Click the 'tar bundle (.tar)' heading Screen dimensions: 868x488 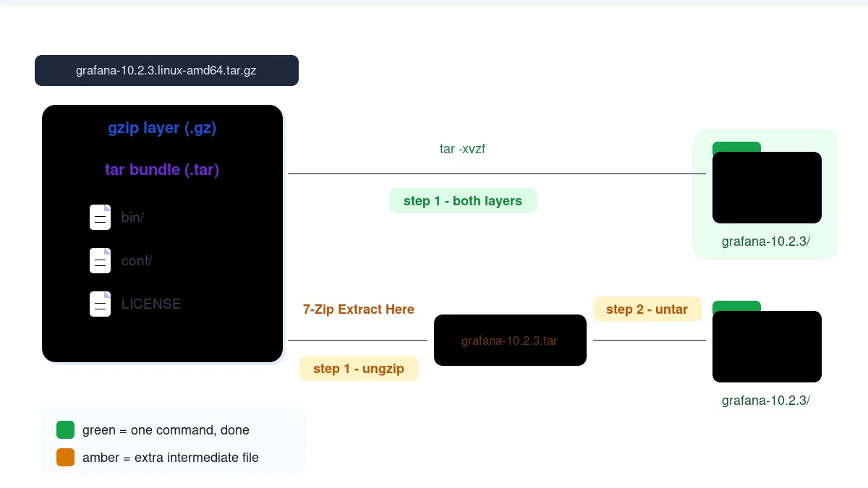pos(162,170)
